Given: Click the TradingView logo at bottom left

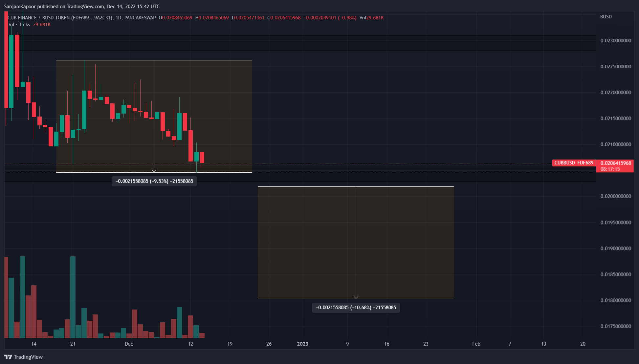Looking at the screenshot, I should click(x=23, y=357).
